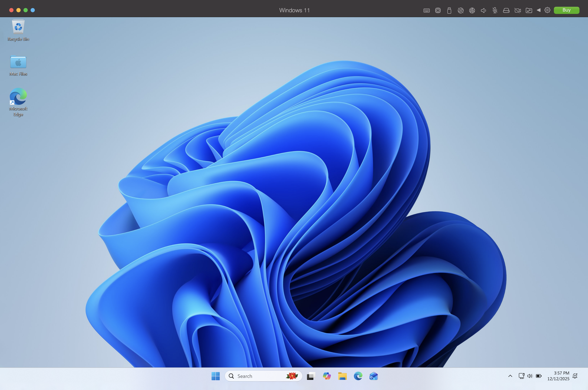
Task: Toggle the camera off in Parallels toolbar
Action: pos(518,10)
